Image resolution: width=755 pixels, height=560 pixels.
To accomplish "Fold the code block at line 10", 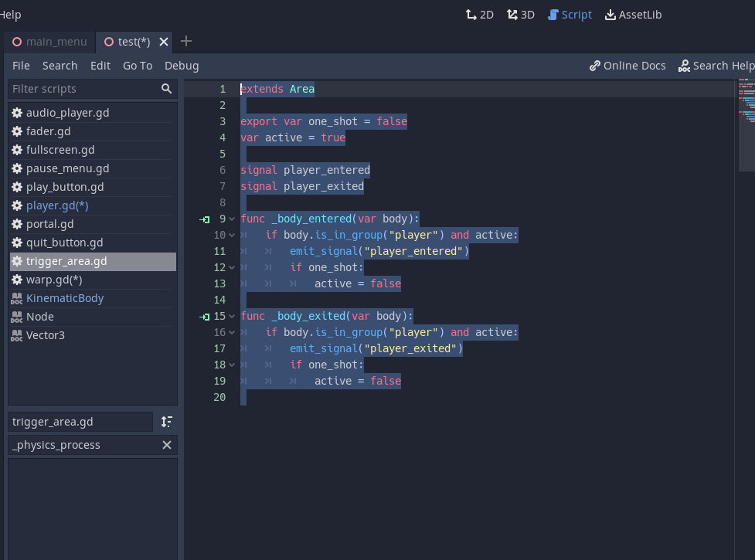I will 232,236.
